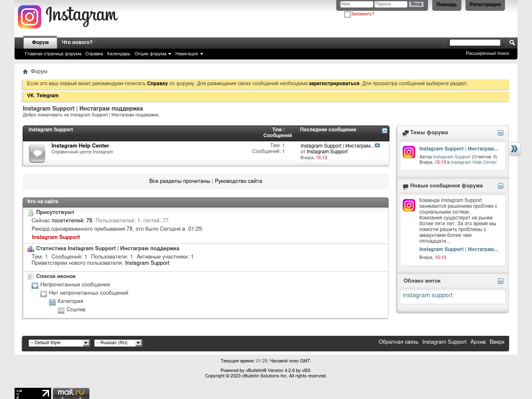The height and width of the screenshot is (399, 532).
Task: Click the Список иконок list icon
Action: (x=31, y=277)
